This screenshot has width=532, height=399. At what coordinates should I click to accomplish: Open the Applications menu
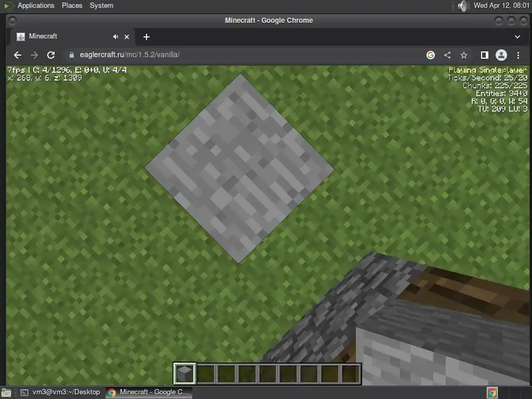(x=36, y=5)
